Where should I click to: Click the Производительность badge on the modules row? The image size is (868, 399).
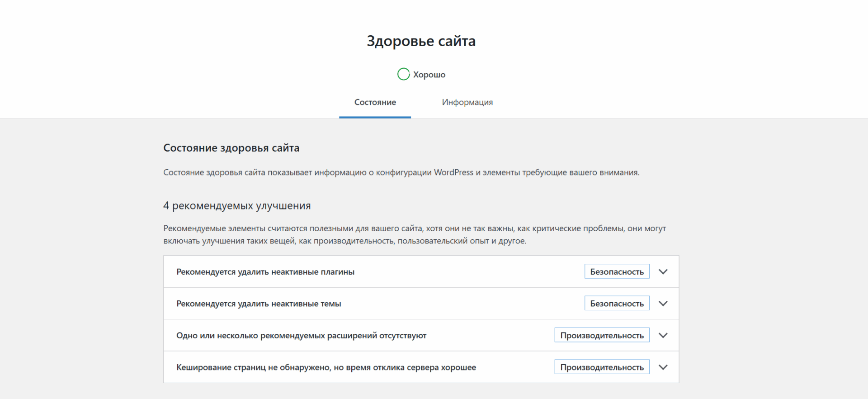pyautogui.click(x=602, y=336)
